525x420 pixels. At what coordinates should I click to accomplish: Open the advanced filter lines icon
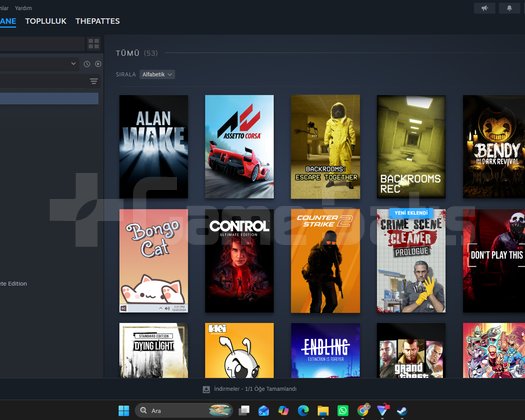coord(94,81)
